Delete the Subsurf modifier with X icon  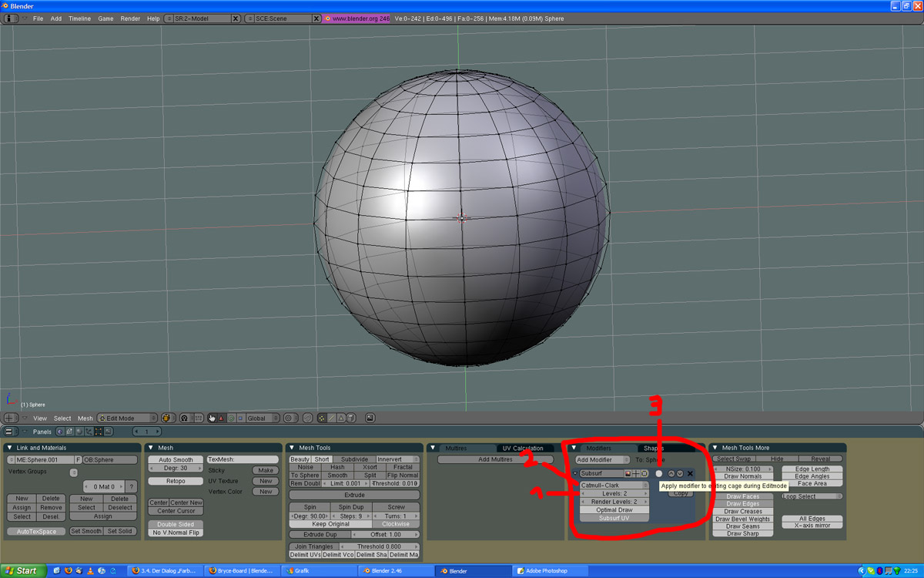[690, 473]
